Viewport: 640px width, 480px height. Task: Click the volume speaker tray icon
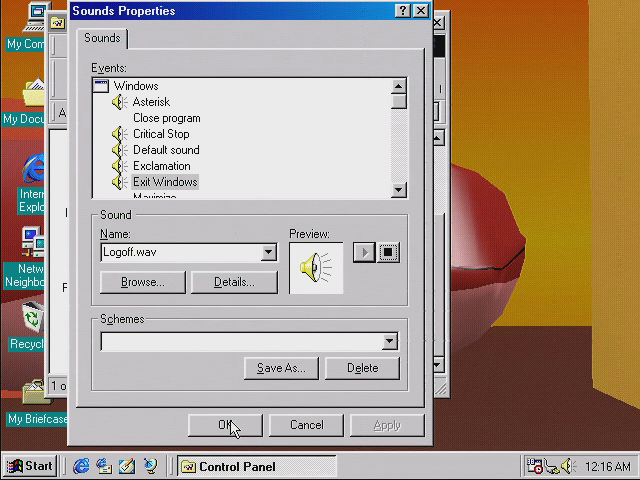click(x=568, y=466)
